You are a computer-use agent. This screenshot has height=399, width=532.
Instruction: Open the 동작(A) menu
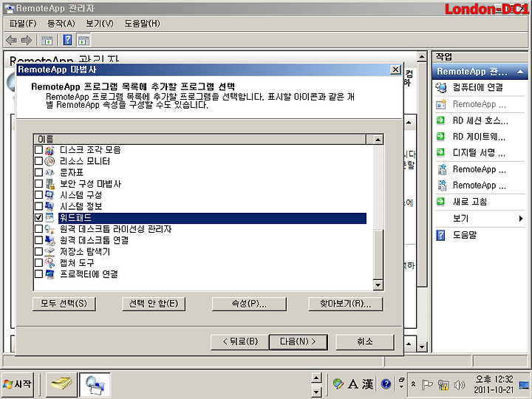pyautogui.click(x=61, y=24)
